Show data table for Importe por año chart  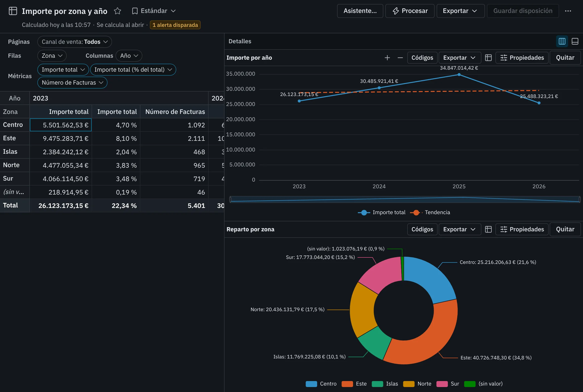tap(488, 58)
